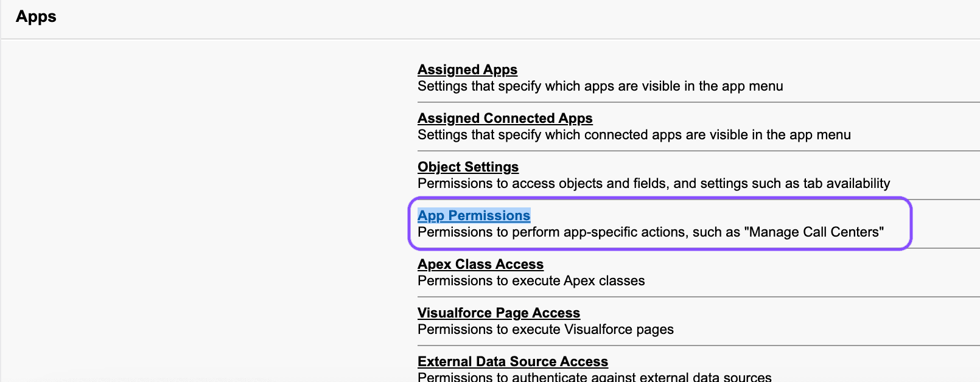This screenshot has height=382, width=980.
Task: Click the Apps section header
Action: tap(35, 16)
